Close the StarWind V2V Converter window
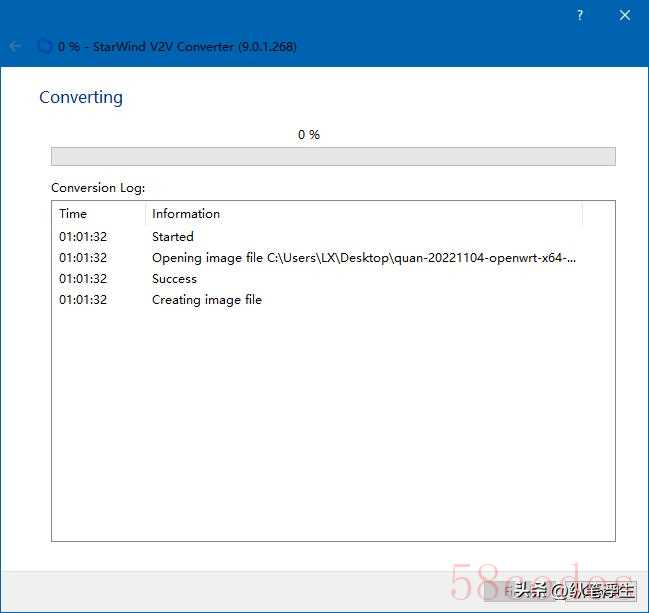 click(x=625, y=15)
